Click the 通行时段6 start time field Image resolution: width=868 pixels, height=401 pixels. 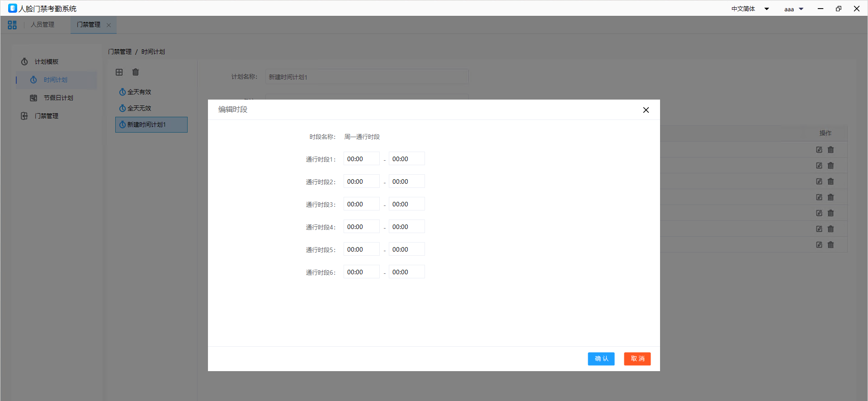coord(361,272)
